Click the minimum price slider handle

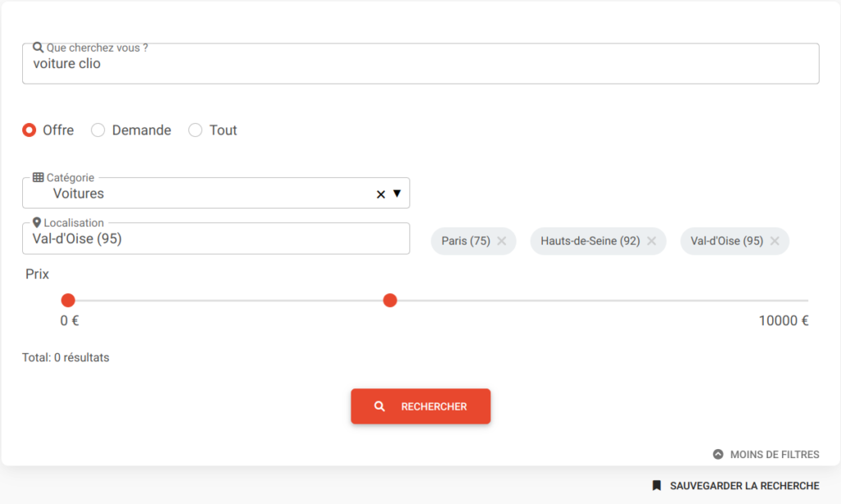(x=68, y=300)
